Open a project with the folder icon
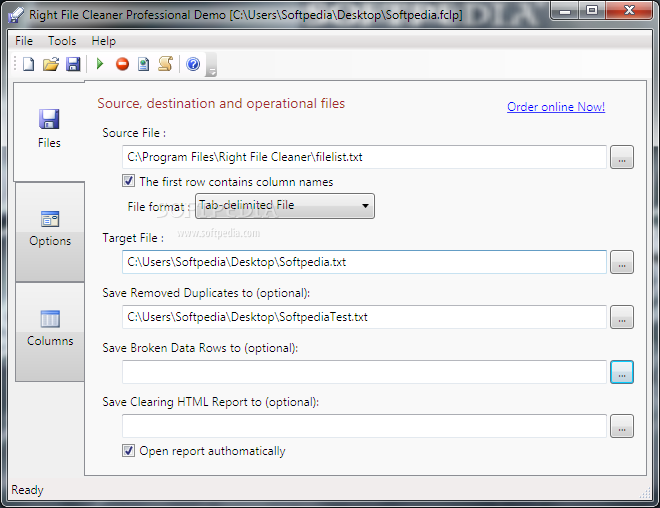 click(x=51, y=64)
